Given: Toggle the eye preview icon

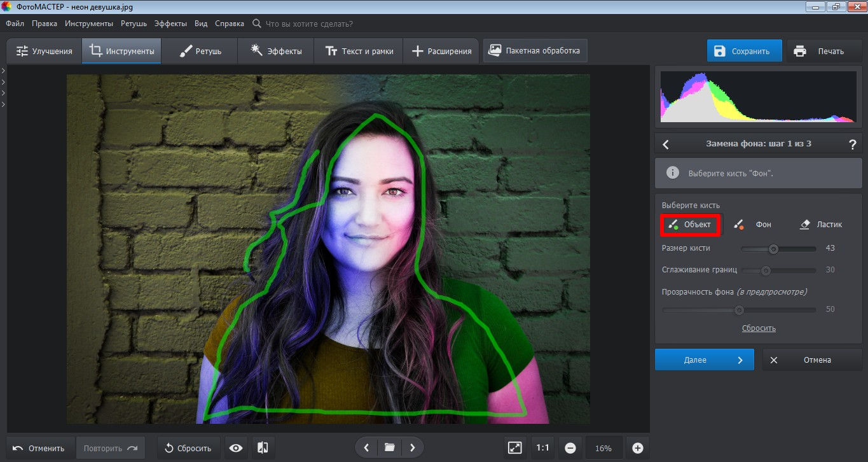Looking at the screenshot, I should tap(236, 448).
